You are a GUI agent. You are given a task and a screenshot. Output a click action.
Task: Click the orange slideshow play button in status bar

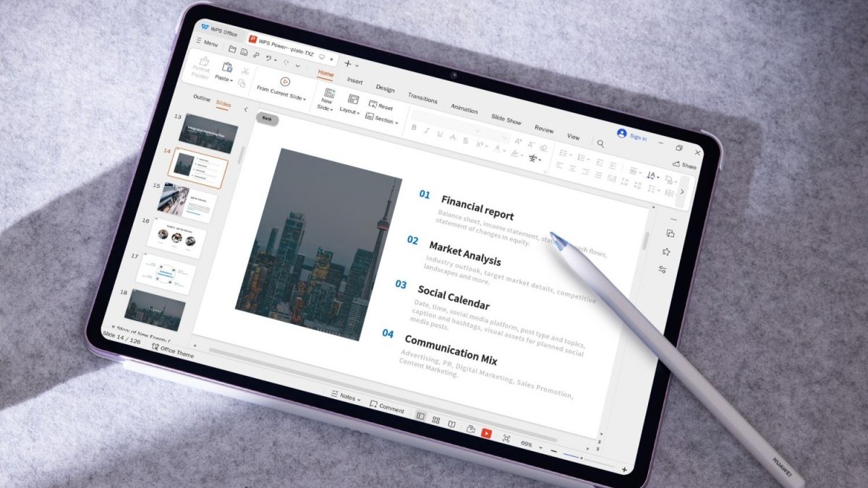pyautogui.click(x=486, y=433)
